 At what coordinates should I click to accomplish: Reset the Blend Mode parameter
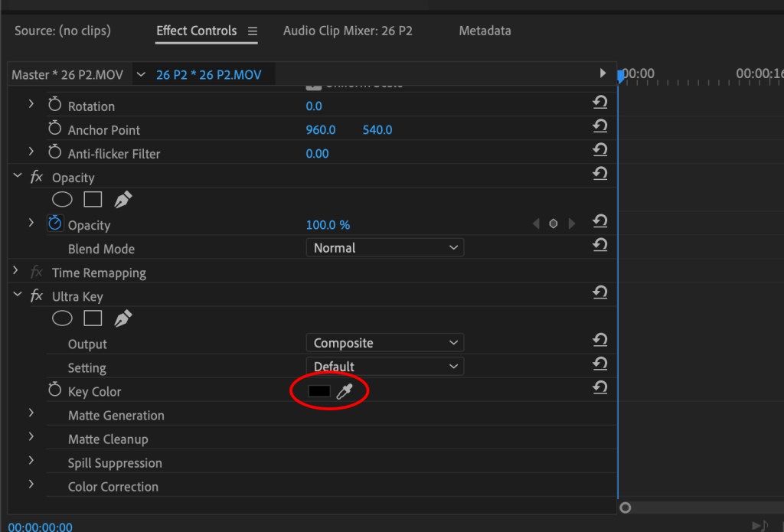[599, 244]
